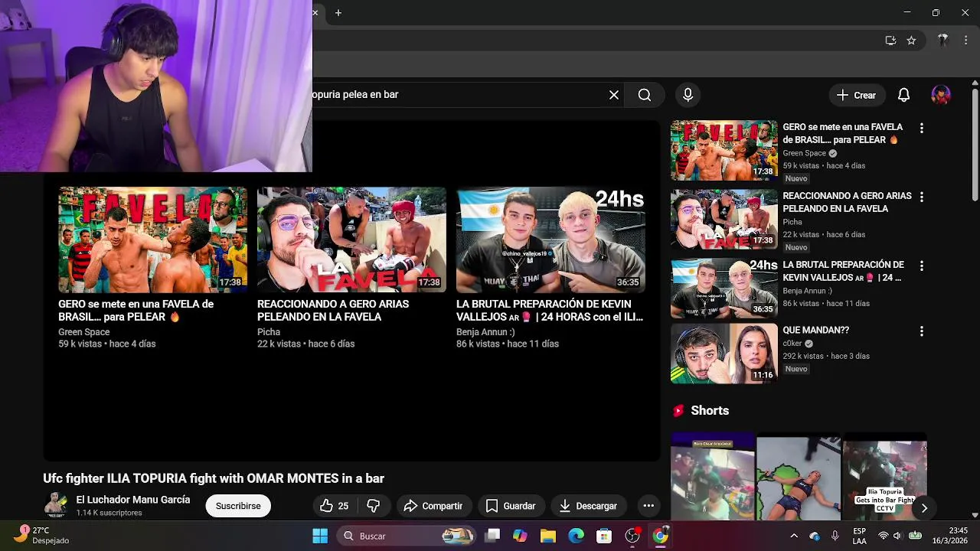Open Task View icon in taskbar

[x=492, y=536]
